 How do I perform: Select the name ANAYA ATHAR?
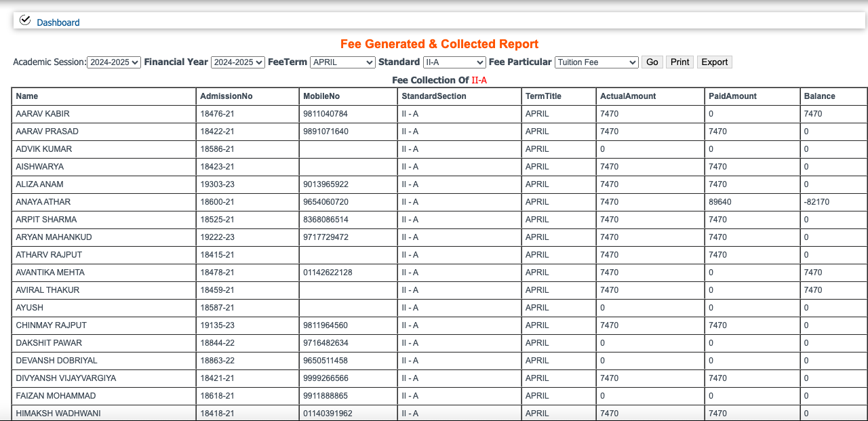click(43, 202)
